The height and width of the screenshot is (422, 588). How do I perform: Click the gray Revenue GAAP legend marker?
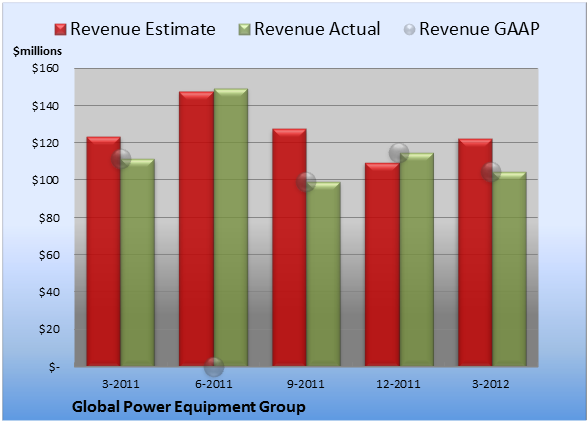(410, 29)
